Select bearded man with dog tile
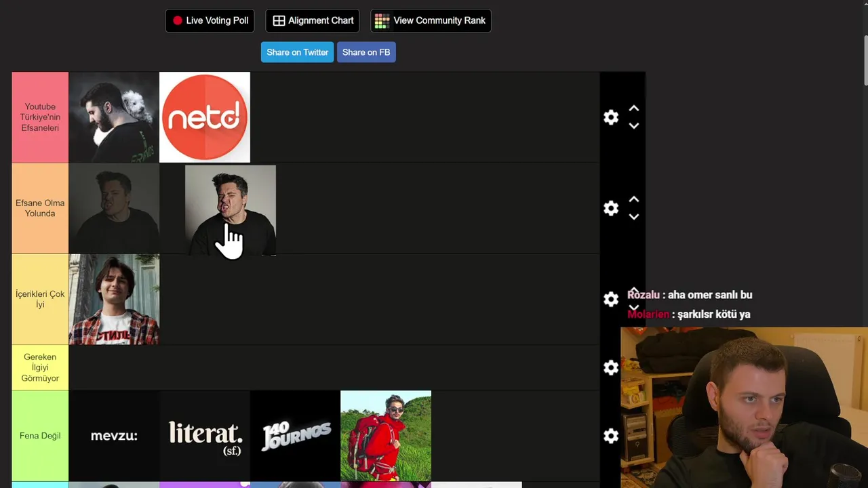The height and width of the screenshot is (488, 868). (x=114, y=117)
